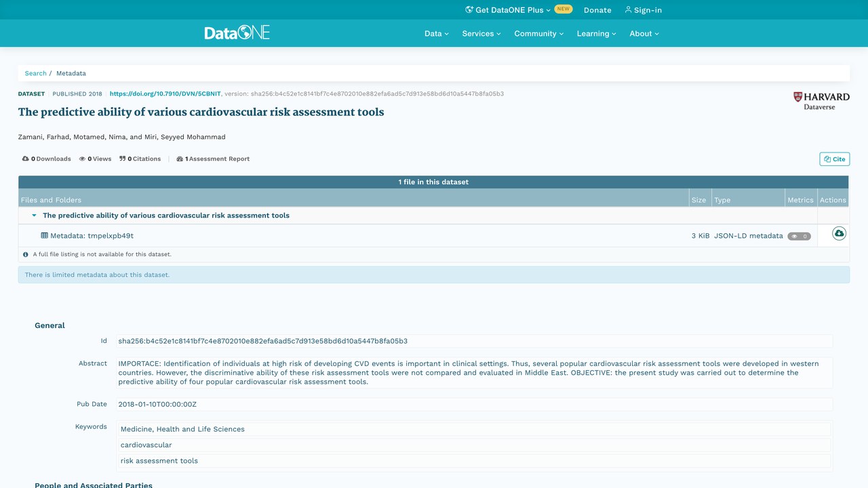
Task: Click the 1 Assessment Report link
Action: pos(213,159)
